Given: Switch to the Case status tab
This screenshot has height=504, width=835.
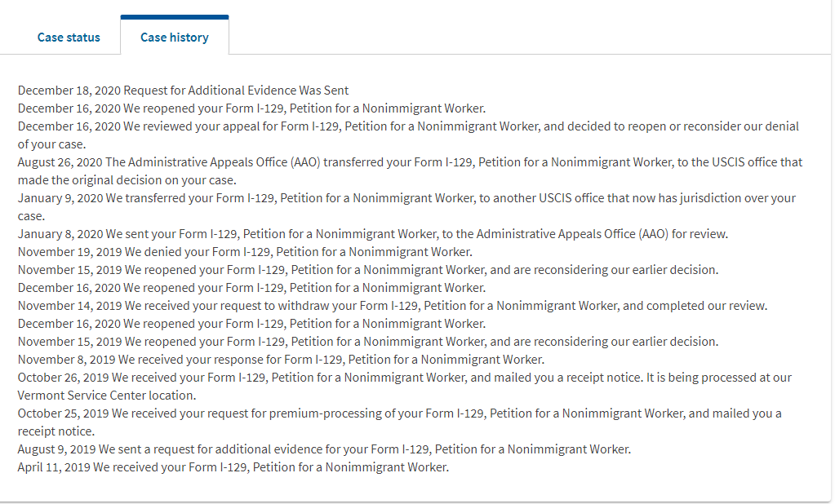Looking at the screenshot, I should tap(69, 38).
